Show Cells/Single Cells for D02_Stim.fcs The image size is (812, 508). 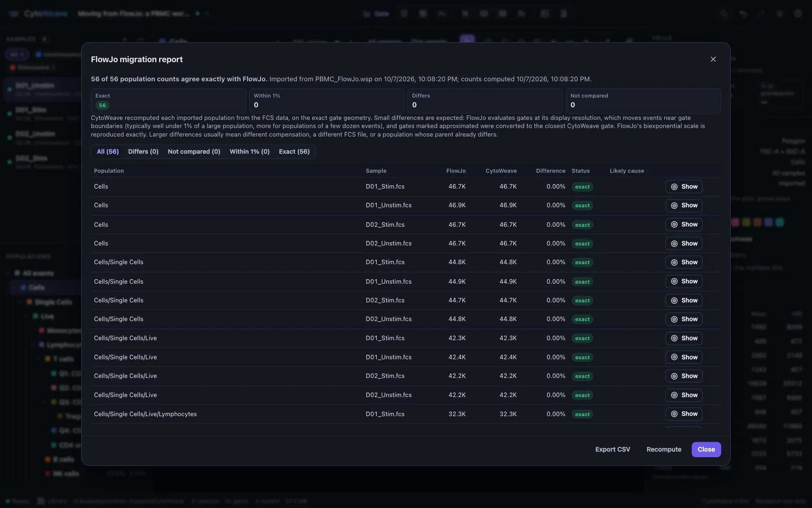pos(684,300)
